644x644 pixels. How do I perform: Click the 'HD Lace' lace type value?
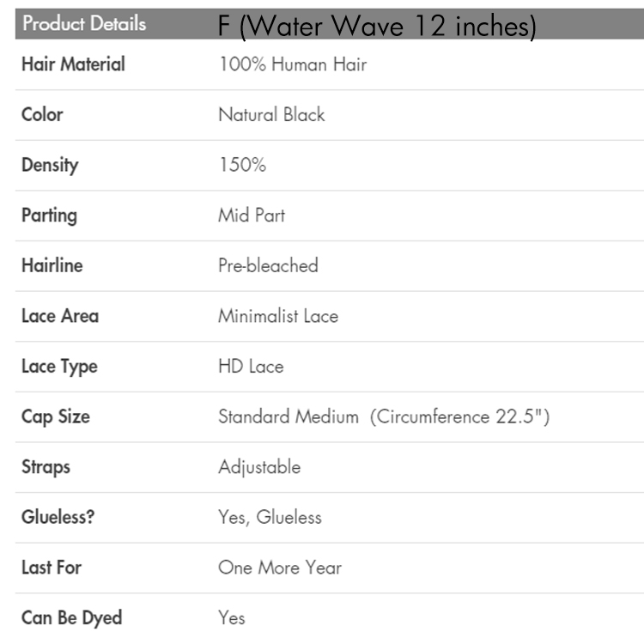point(251,367)
